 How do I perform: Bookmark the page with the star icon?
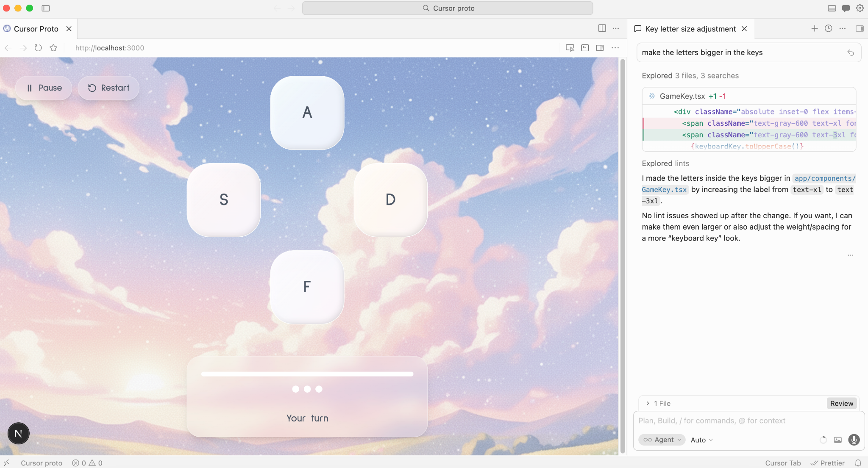53,48
